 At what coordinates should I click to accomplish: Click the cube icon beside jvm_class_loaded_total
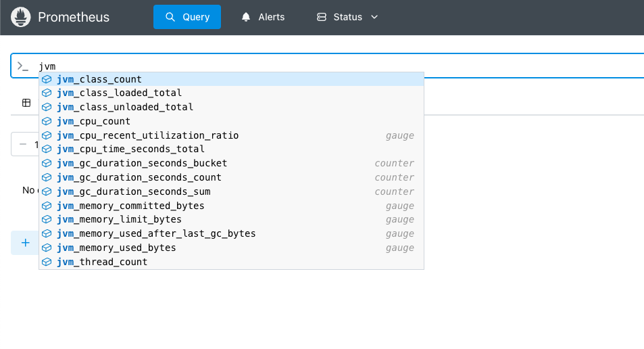pyautogui.click(x=47, y=93)
